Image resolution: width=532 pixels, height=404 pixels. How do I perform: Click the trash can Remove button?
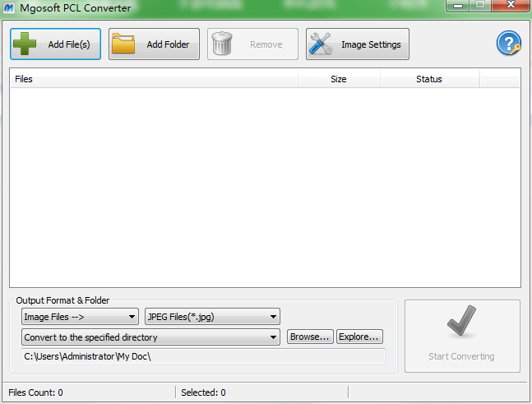click(x=252, y=44)
